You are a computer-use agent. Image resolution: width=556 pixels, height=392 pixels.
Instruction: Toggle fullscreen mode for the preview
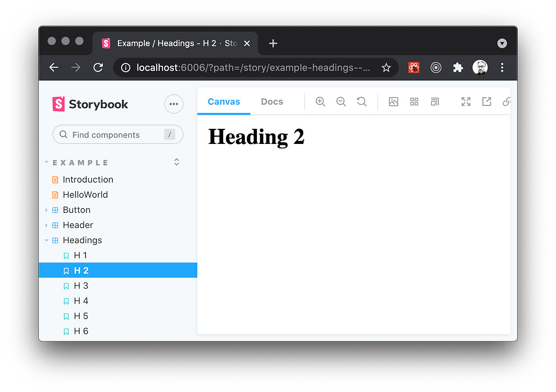pyautogui.click(x=466, y=101)
